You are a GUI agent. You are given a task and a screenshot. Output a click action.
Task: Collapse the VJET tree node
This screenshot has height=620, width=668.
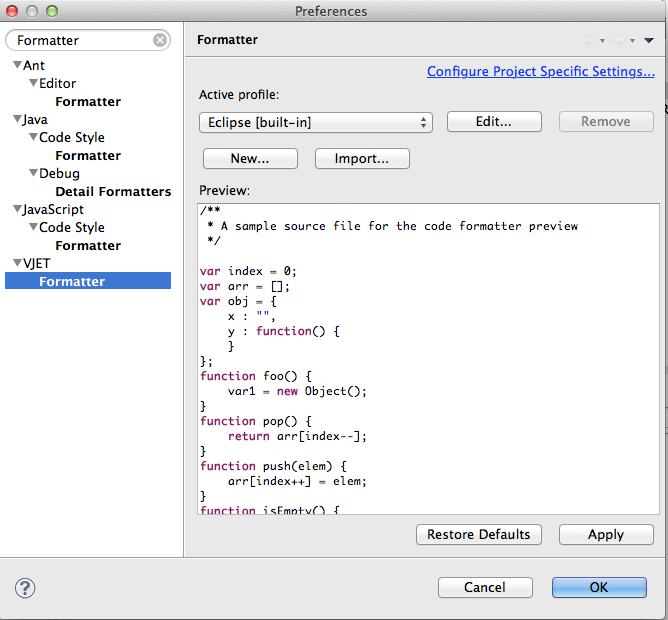17,264
